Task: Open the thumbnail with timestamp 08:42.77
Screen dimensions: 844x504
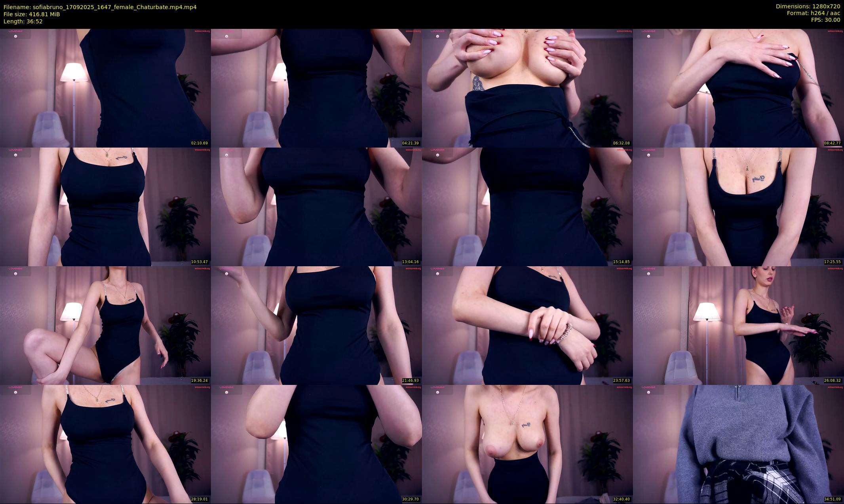Action: tap(738, 88)
